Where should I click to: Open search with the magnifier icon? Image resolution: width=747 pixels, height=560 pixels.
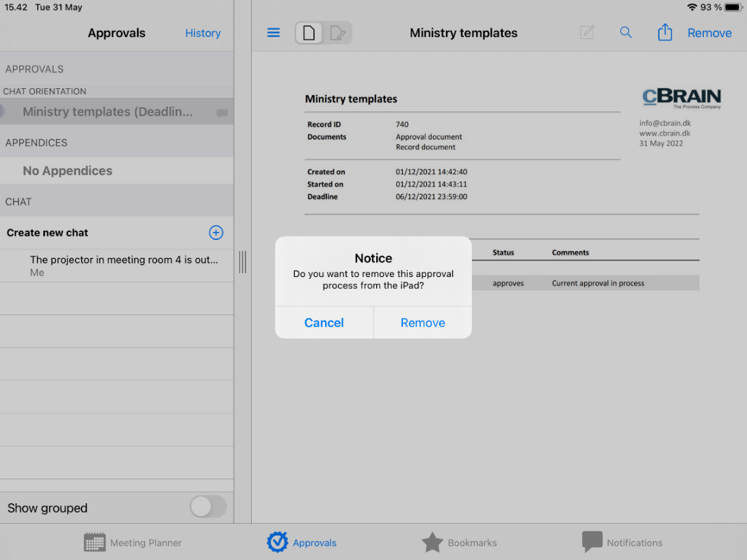coord(626,33)
